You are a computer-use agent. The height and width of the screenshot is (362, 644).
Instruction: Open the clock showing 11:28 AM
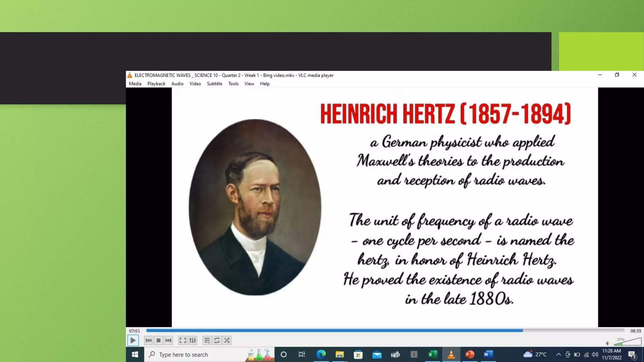pos(612,354)
